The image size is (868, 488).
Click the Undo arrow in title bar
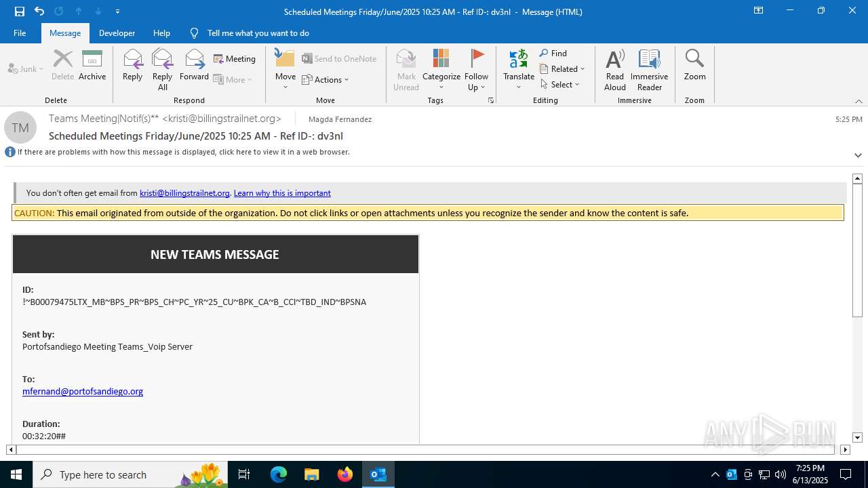pos(39,12)
